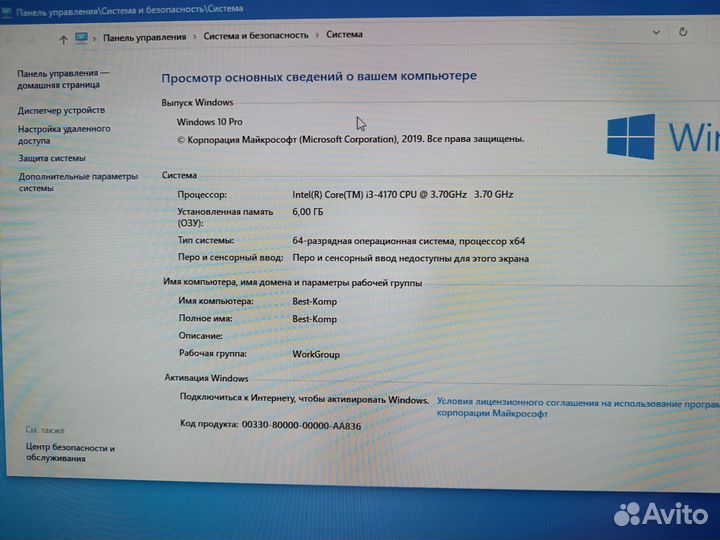
Task: Click the Выпуск Windows section header
Action: tap(197, 102)
